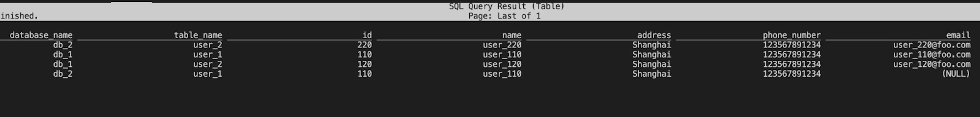The width and height of the screenshot is (980, 117).
Task: Select the id cell with value 220
Action: coord(364,45)
